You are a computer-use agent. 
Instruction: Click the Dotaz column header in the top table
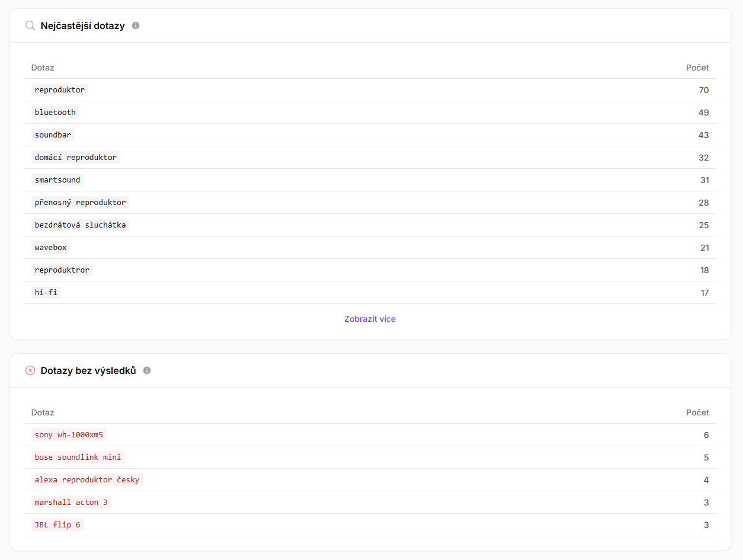(x=43, y=68)
